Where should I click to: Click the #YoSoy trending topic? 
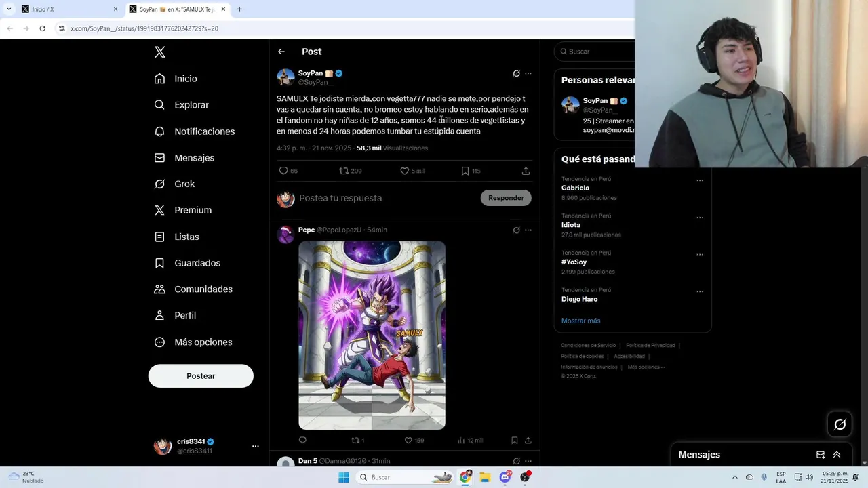[x=574, y=262]
